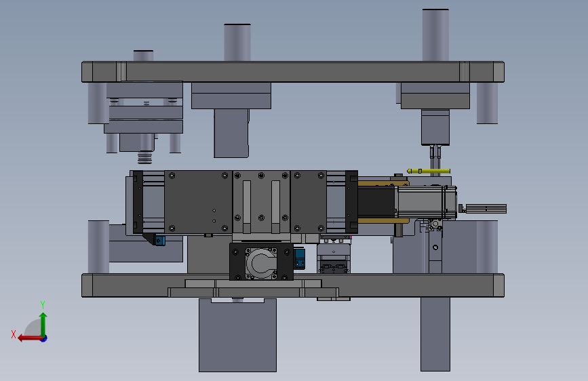The width and height of the screenshot is (588, 381).
Task: Select the tallest cylinder post above the top plate
Action: (x=435, y=35)
